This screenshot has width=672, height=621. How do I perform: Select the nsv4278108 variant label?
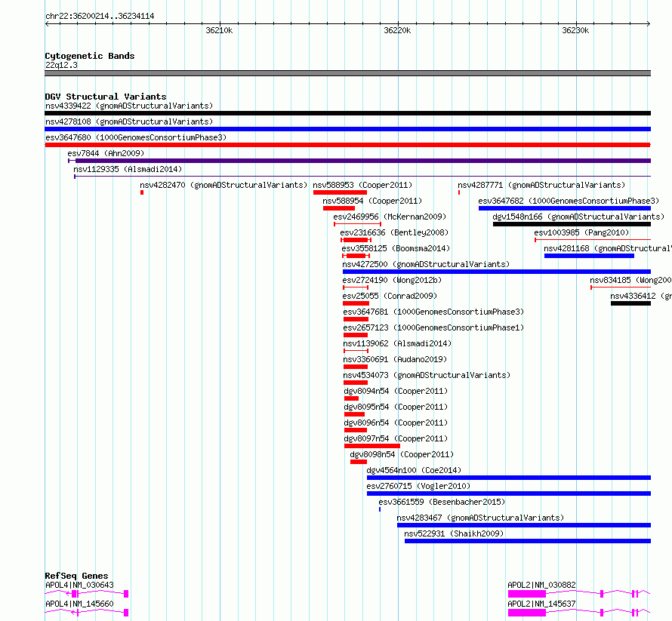click(129, 121)
